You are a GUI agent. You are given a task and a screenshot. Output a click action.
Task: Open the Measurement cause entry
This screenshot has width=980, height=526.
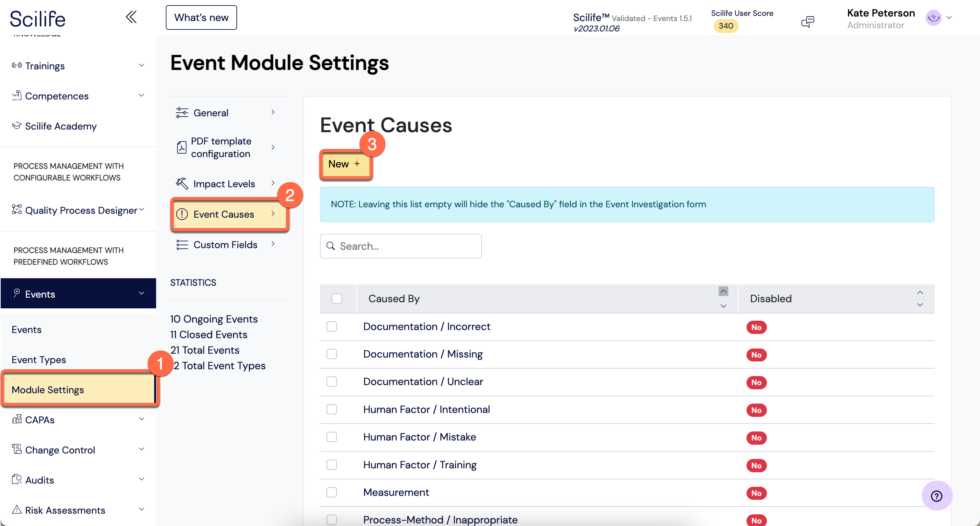click(x=396, y=492)
